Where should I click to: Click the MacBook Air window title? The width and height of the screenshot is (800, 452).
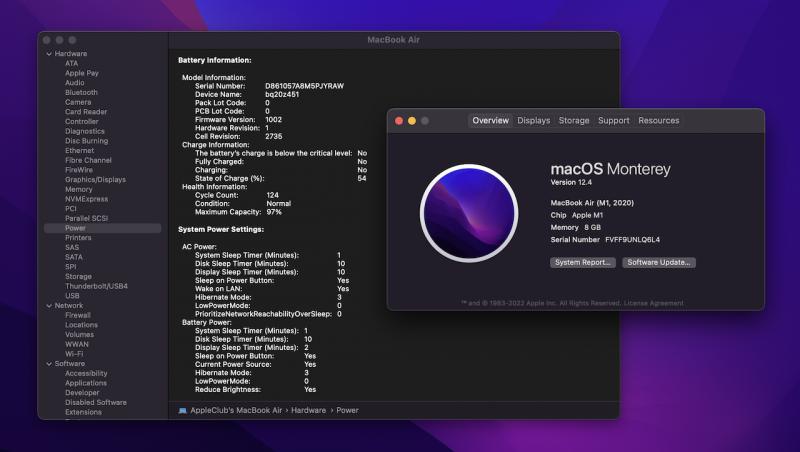[x=393, y=40]
